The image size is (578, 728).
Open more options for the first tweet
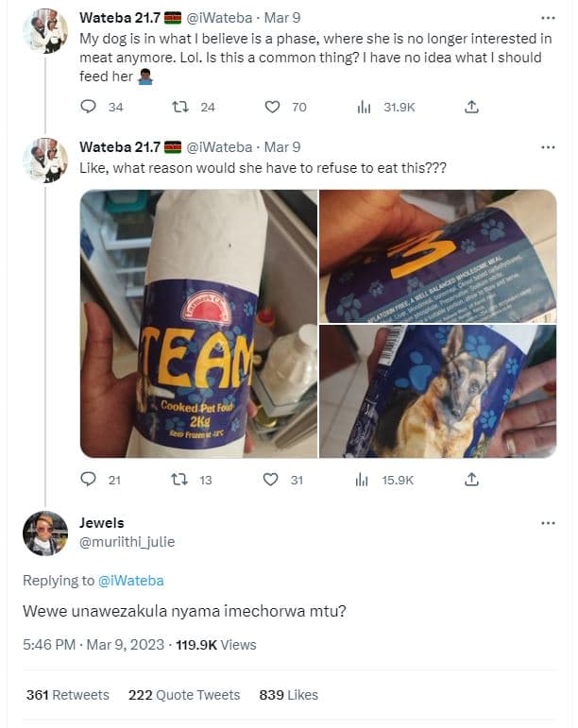click(x=548, y=18)
